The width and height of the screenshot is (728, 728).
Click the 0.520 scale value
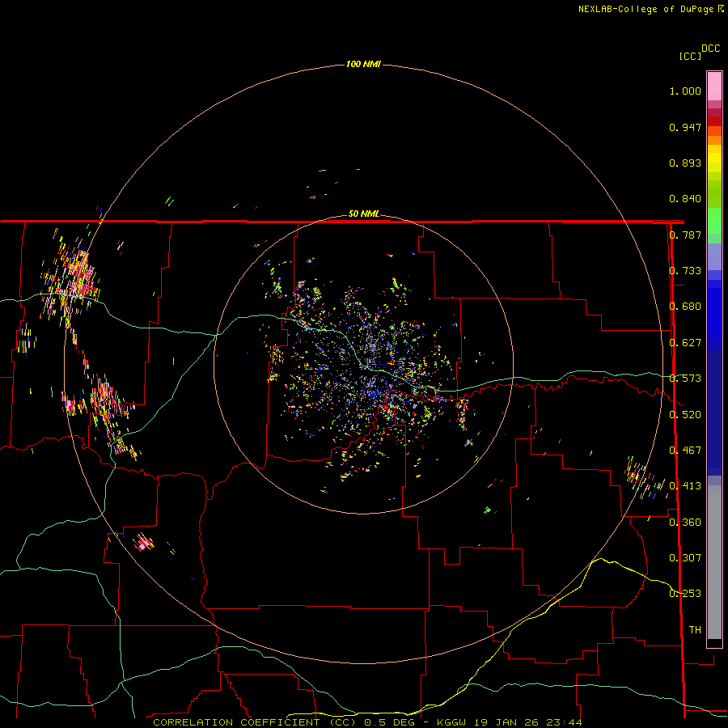tap(685, 415)
